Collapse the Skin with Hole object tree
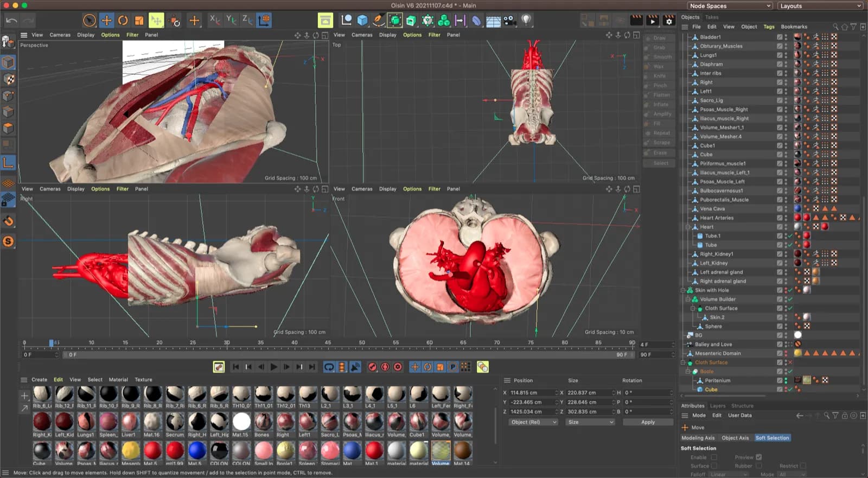Viewport: 868px width, 478px height. (x=684, y=290)
